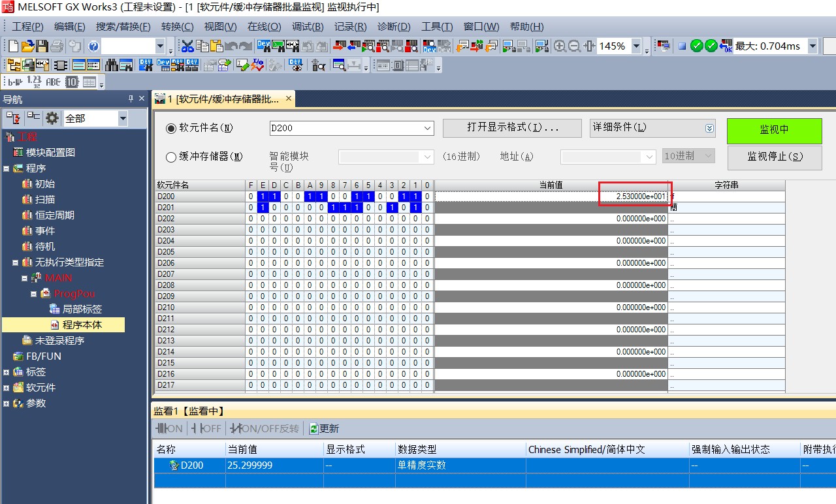Screen dimensions: 836x504
Task: Click the binoculars find device icon
Action: pos(111,65)
